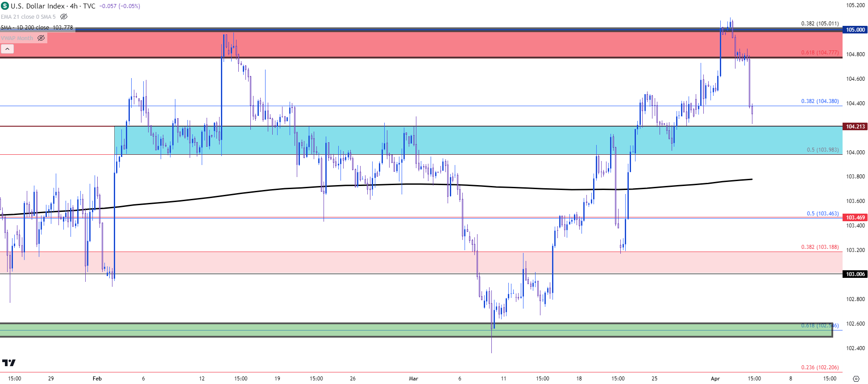Click the 104.400 price axis value
The image size is (868, 384).
pyautogui.click(x=856, y=103)
